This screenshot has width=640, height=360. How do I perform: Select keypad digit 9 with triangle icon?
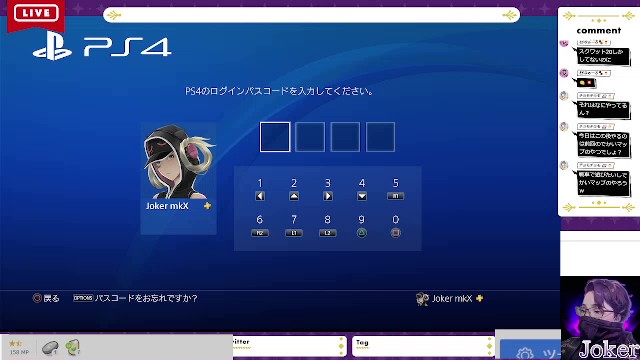coord(362,227)
